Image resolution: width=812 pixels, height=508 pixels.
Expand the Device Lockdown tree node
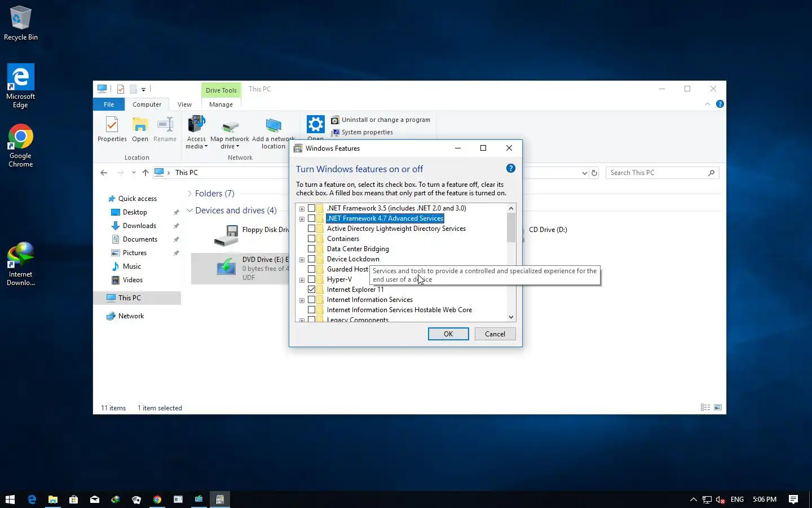pos(302,260)
